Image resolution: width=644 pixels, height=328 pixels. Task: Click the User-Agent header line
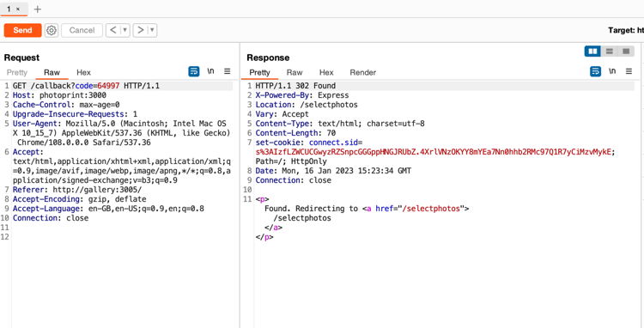[x=121, y=133]
